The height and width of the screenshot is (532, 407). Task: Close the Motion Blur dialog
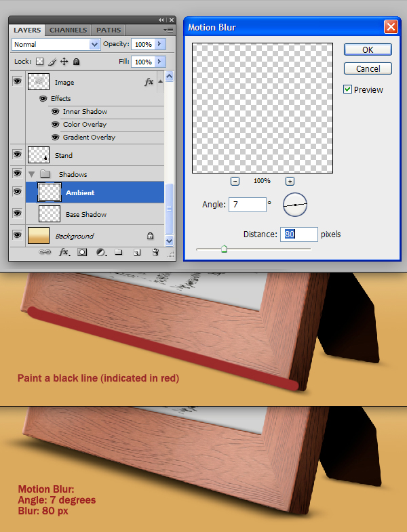click(x=391, y=27)
